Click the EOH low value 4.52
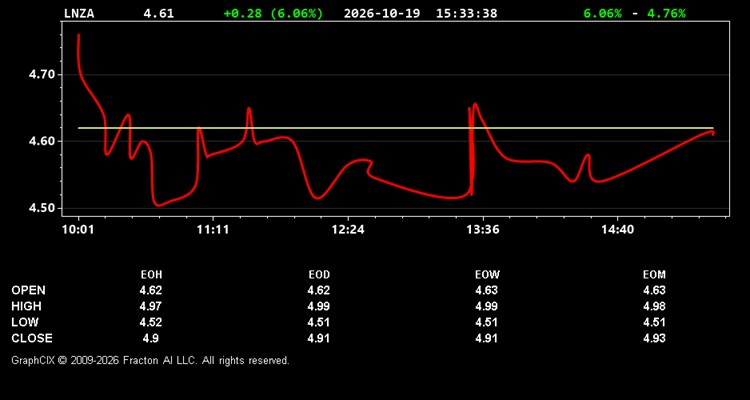This screenshot has width=750, height=400. click(151, 322)
